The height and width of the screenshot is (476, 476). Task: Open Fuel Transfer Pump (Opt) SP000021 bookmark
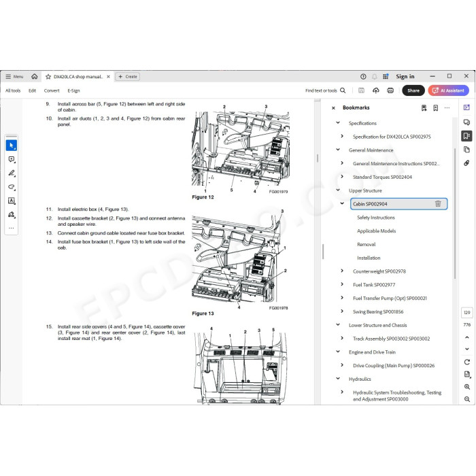point(390,298)
